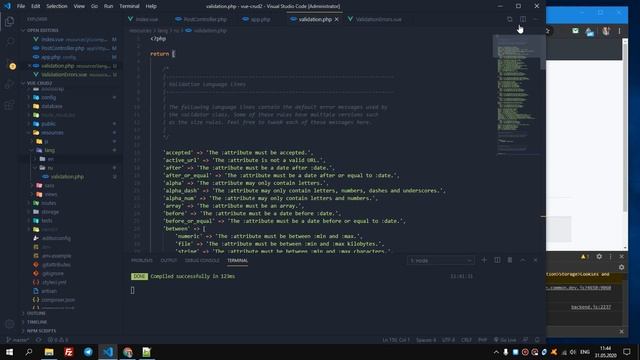Image resolution: width=640 pixels, height=360 pixels.
Task: Open the View menu
Action: click(x=79, y=6)
